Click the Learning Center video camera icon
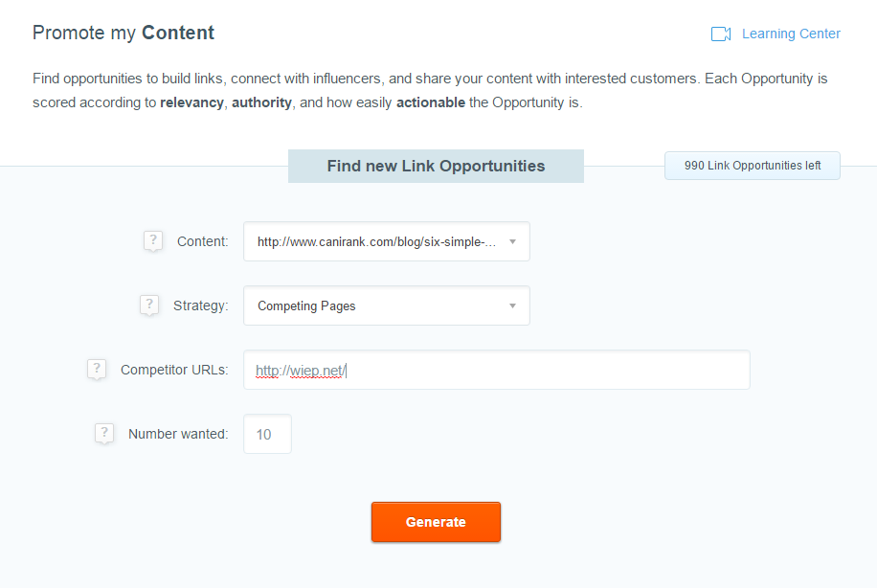 (720, 34)
